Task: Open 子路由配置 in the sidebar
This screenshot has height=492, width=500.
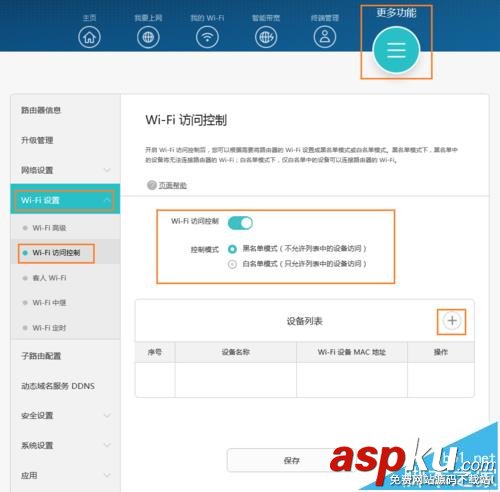Action: [41, 356]
